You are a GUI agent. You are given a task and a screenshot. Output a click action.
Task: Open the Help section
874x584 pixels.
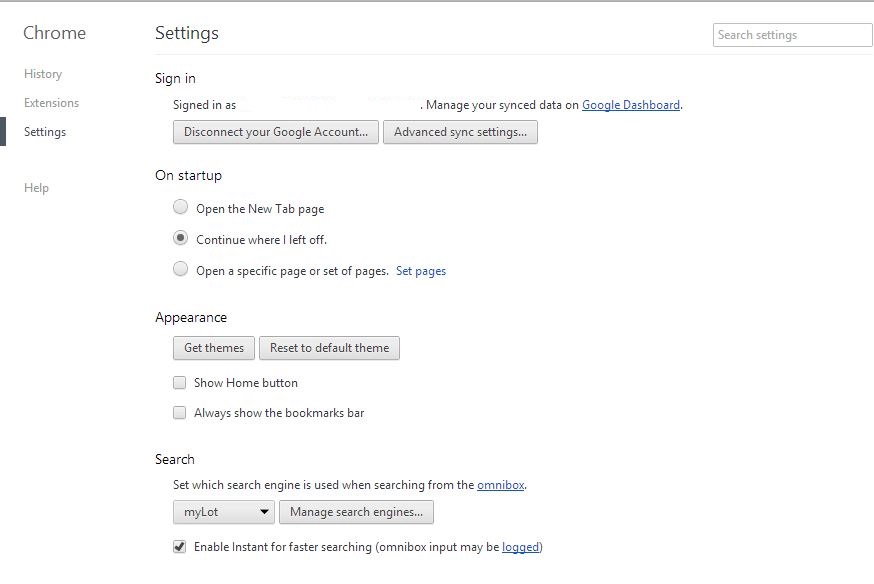[x=36, y=188]
